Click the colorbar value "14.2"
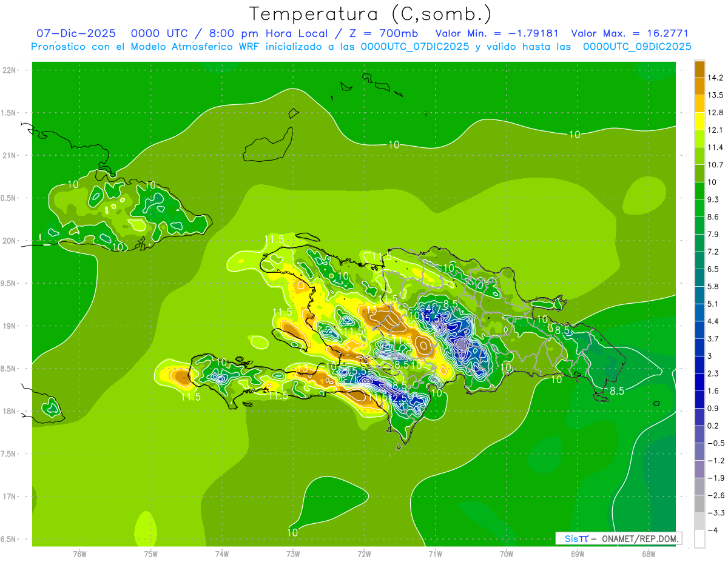728x562 pixels. [715, 78]
